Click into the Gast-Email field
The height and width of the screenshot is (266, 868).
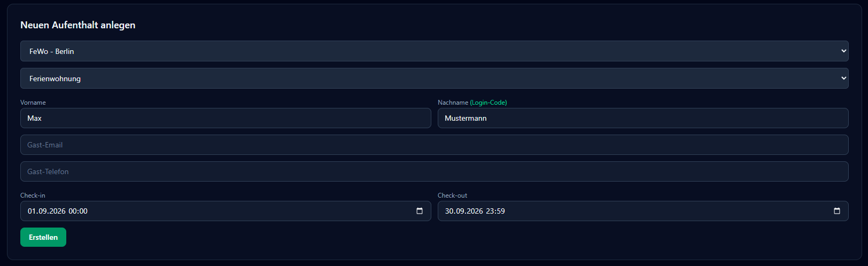[x=434, y=145]
